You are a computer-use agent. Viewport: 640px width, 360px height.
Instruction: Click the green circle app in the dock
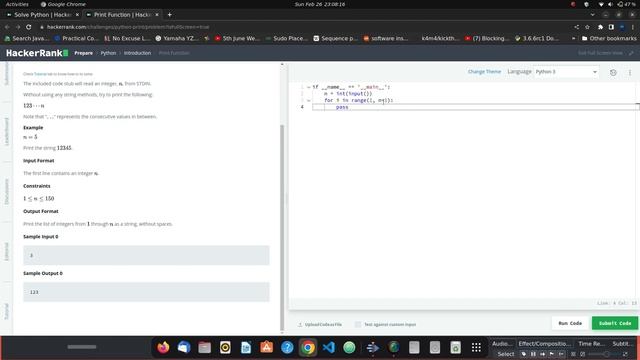pos(349,347)
